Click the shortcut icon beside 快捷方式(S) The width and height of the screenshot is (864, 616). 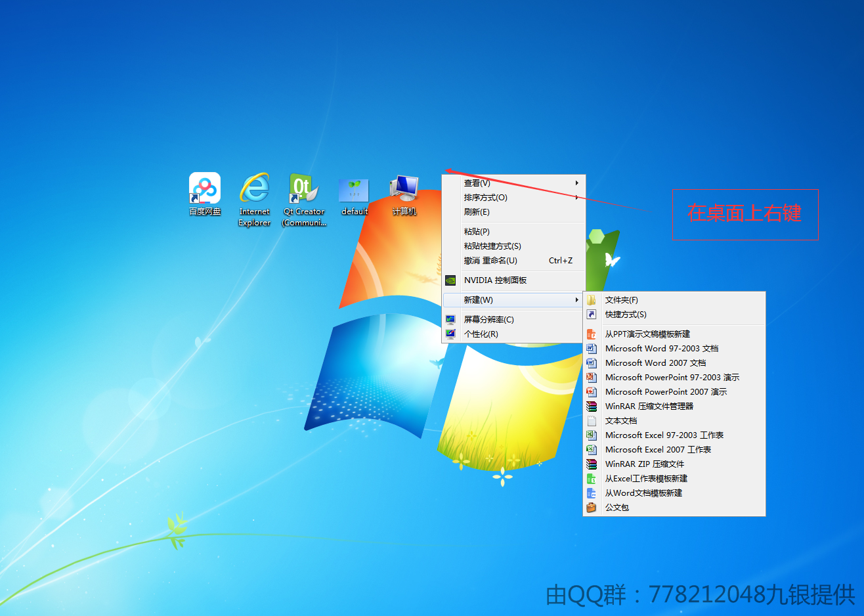click(x=592, y=315)
